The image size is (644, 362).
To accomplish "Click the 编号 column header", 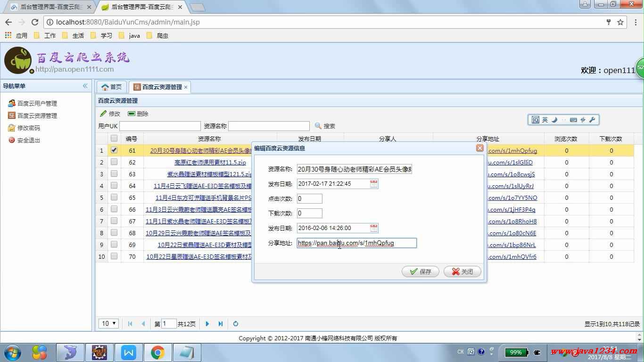I will click(x=132, y=139).
